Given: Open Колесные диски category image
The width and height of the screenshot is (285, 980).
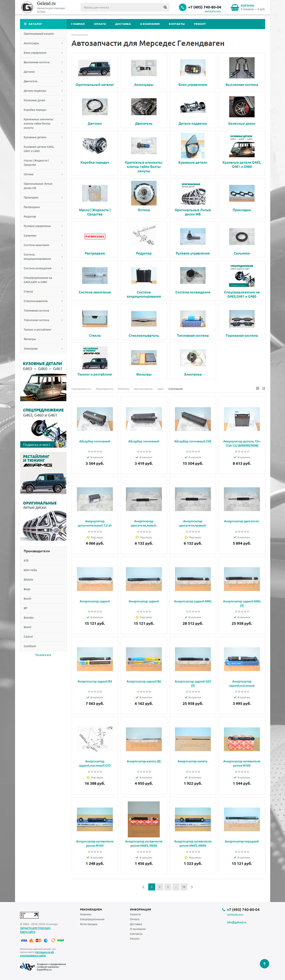Looking at the screenshot, I should (242, 107).
